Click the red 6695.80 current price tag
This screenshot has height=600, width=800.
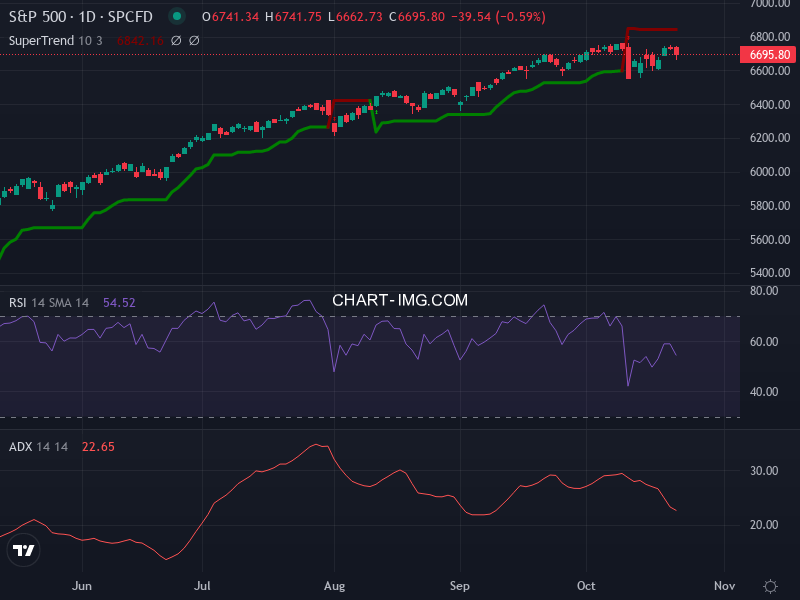tap(770, 55)
